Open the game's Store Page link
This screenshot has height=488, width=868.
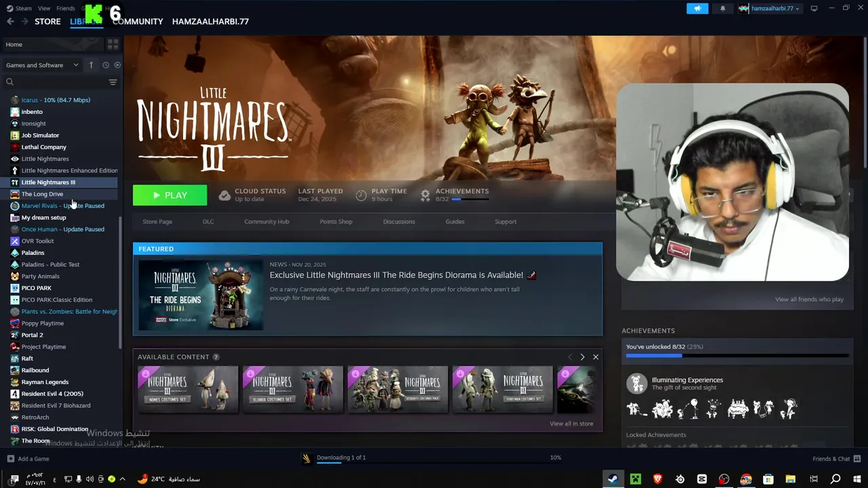[x=157, y=222]
